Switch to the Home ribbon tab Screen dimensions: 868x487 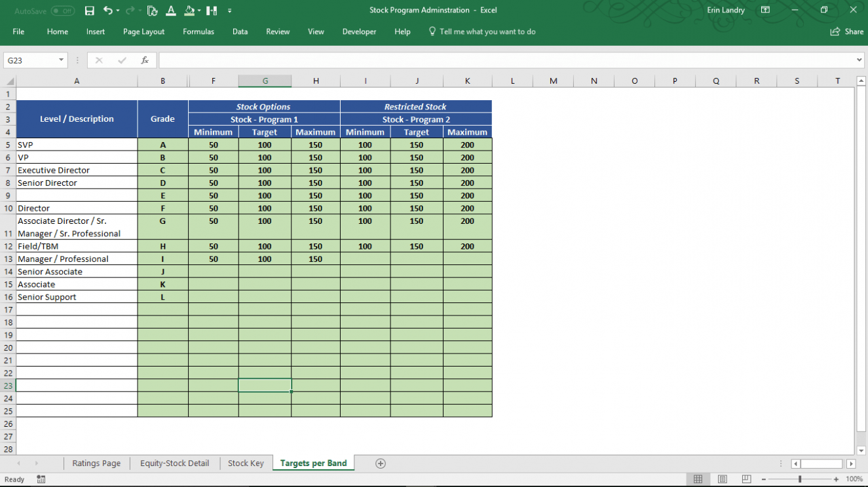[x=58, y=31]
